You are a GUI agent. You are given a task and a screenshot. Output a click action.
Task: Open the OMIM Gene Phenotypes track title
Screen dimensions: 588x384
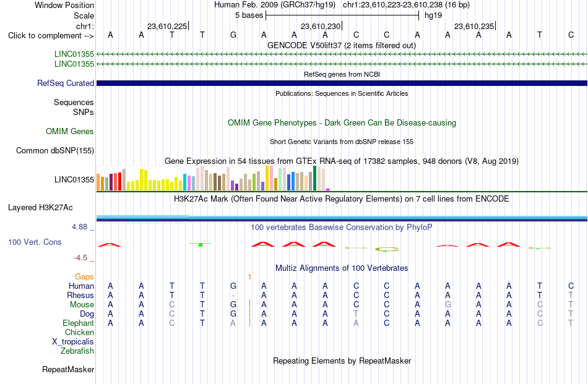tap(342, 122)
